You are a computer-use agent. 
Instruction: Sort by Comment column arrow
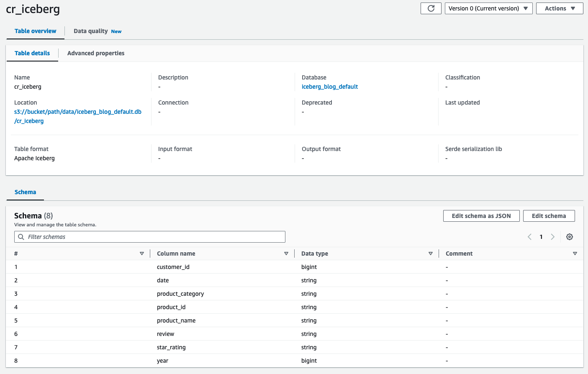[575, 254]
